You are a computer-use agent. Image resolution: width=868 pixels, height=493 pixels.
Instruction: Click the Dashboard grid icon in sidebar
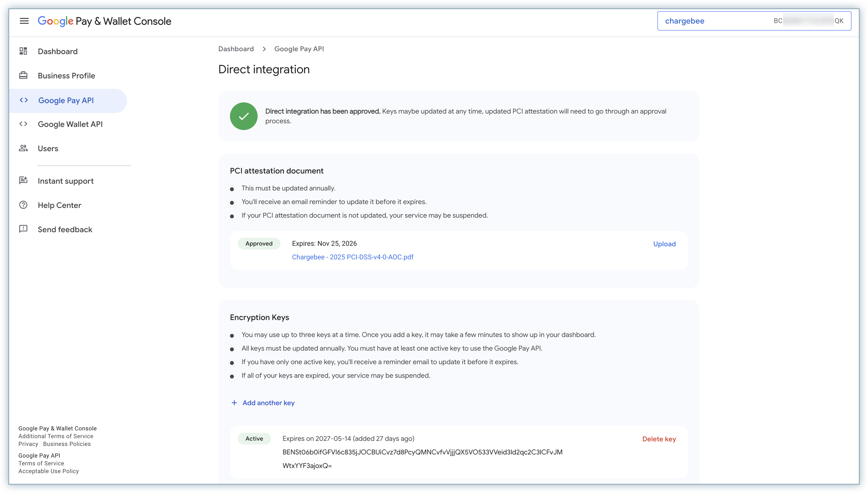coord(23,51)
